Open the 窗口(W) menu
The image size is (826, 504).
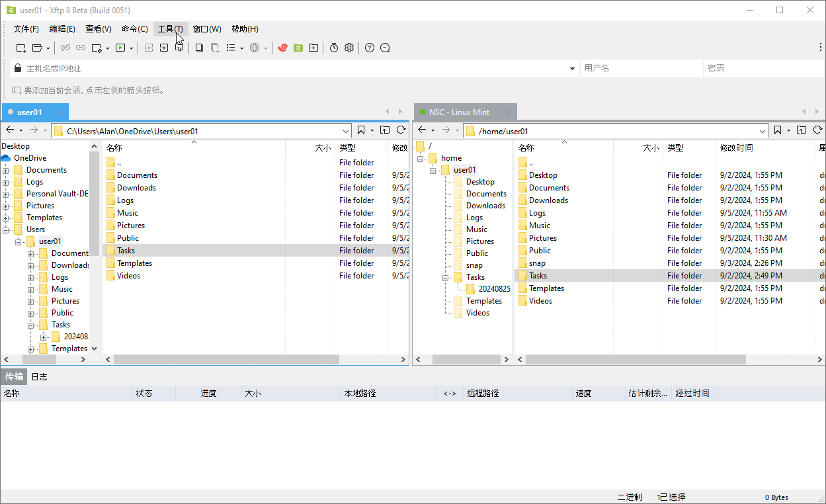207,29
